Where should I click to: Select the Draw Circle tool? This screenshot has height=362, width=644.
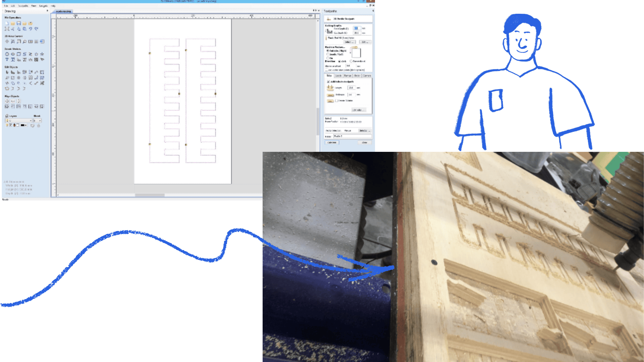pos(7,54)
